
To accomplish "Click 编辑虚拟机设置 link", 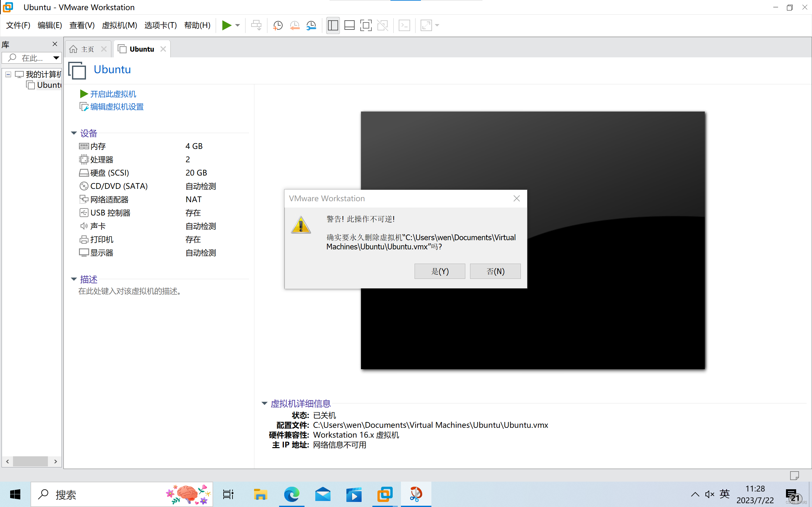I will [117, 107].
